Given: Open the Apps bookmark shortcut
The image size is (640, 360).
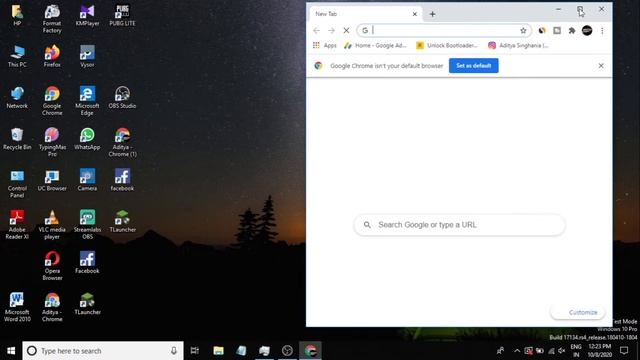Looking at the screenshot, I should [x=325, y=45].
